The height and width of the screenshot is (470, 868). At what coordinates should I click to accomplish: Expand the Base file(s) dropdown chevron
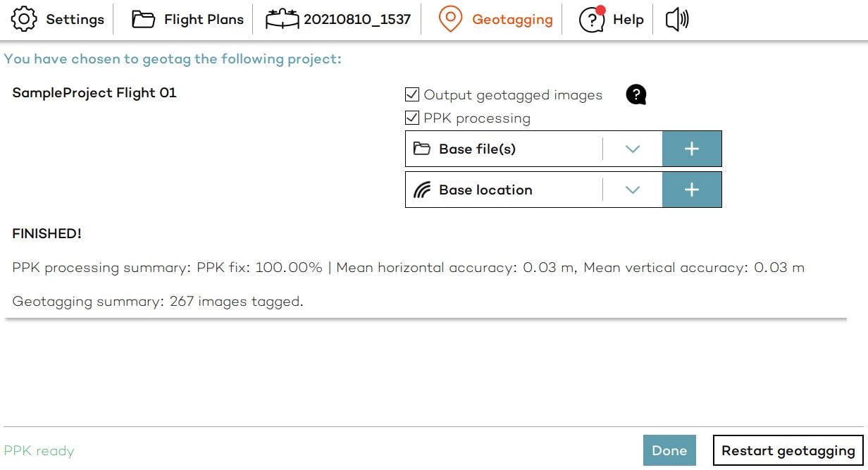pos(632,149)
